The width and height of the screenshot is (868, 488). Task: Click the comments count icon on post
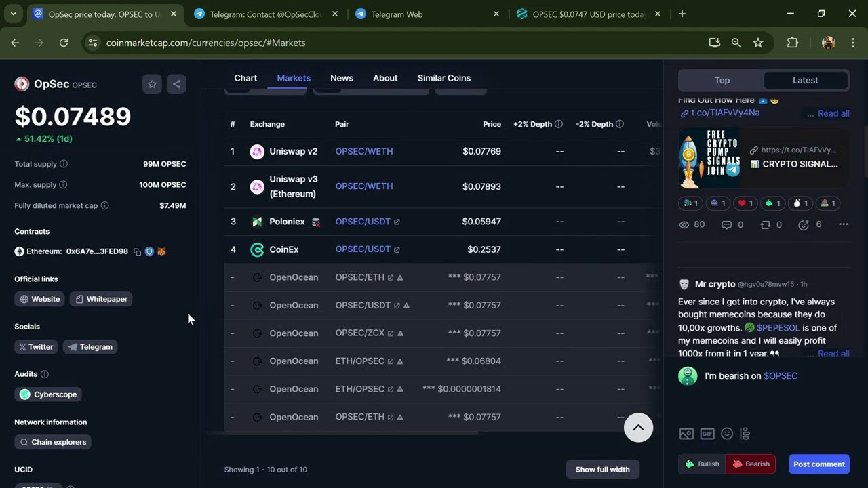726,224
